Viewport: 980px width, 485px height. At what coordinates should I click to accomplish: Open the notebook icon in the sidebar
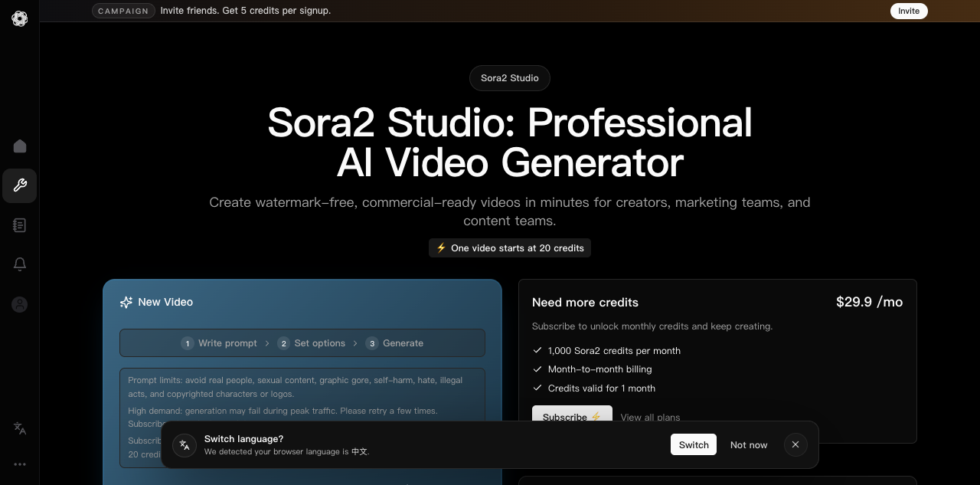pos(20,225)
